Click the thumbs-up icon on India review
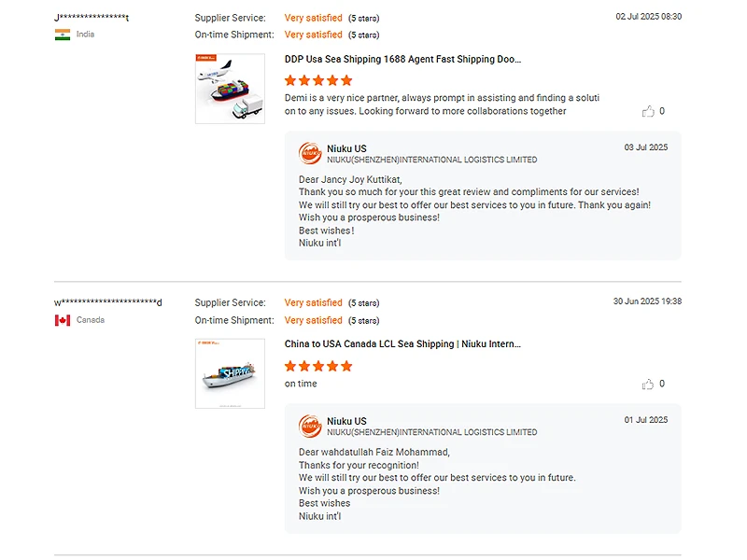This screenshot has height=560, width=747. click(x=648, y=112)
